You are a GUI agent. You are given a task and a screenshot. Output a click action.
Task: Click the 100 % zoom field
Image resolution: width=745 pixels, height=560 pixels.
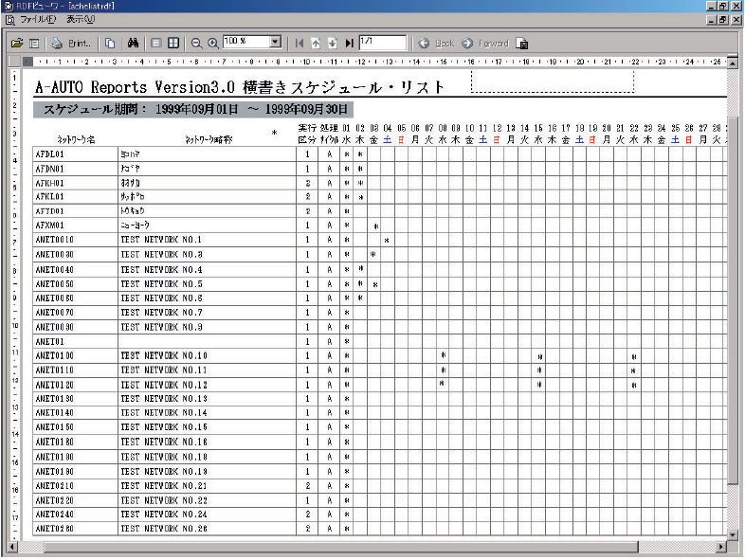point(246,42)
